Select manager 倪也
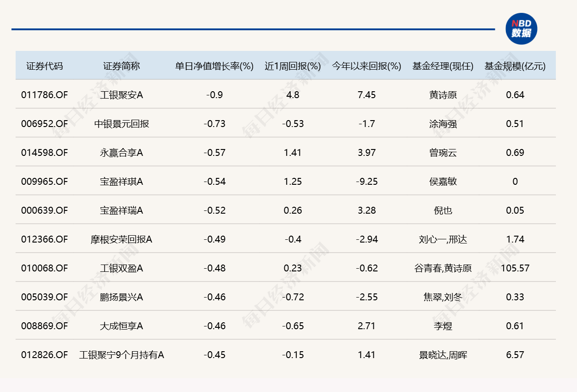577x392 pixels. pyautogui.click(x=443, y=210)
